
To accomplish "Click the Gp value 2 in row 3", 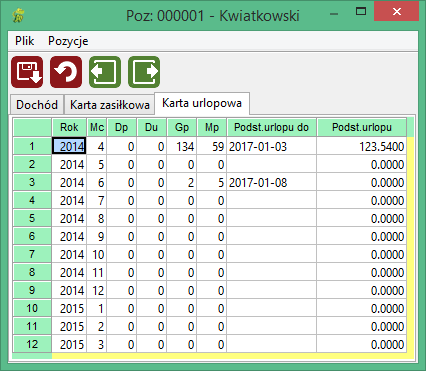I will 182,182.
